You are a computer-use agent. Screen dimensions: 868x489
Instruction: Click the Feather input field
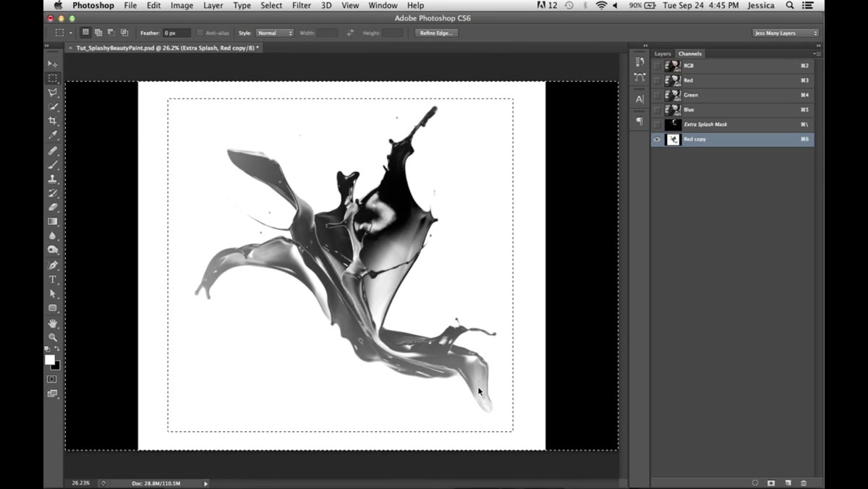176,33
